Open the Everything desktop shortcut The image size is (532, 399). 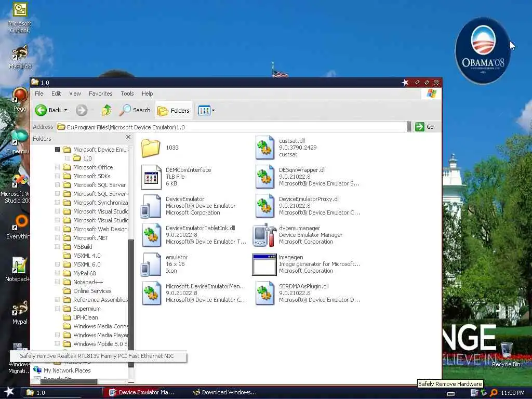click(x=18, y=228)
